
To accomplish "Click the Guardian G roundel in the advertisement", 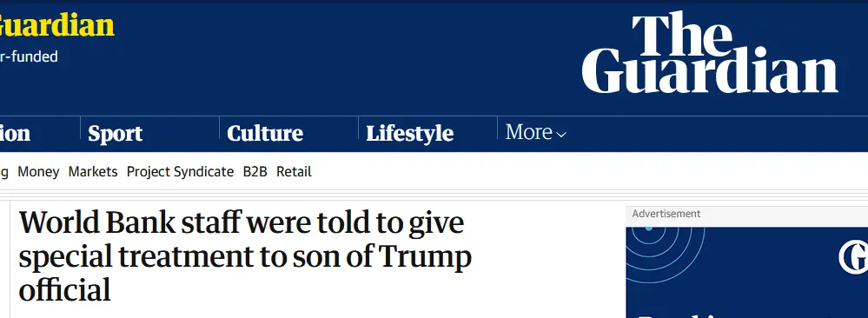I will 853,257.
